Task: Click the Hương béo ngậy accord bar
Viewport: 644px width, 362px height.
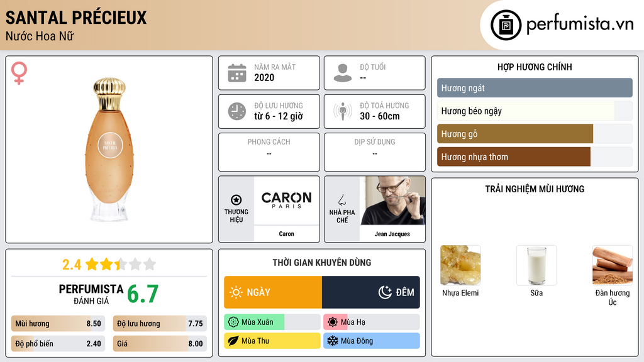Action: click(535, 111)
